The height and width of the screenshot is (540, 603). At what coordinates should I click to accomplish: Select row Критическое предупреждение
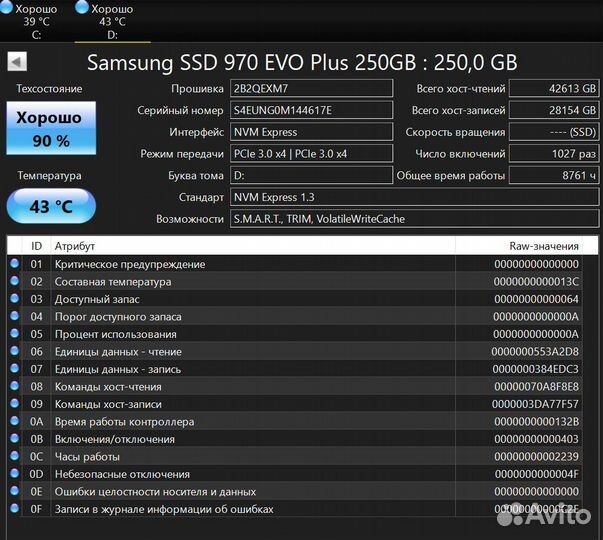[295, 264]
